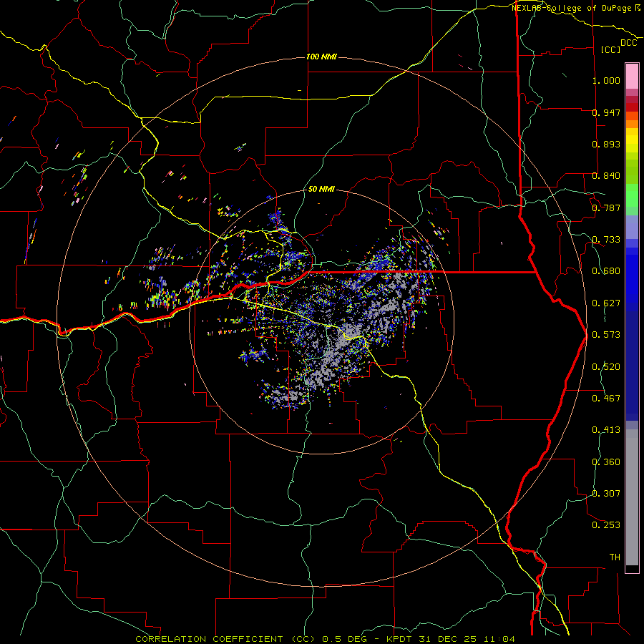The width and height of the screenshot is (644, 644).
Task: Click the 0.253 legend value
Action: click(606, 525)
